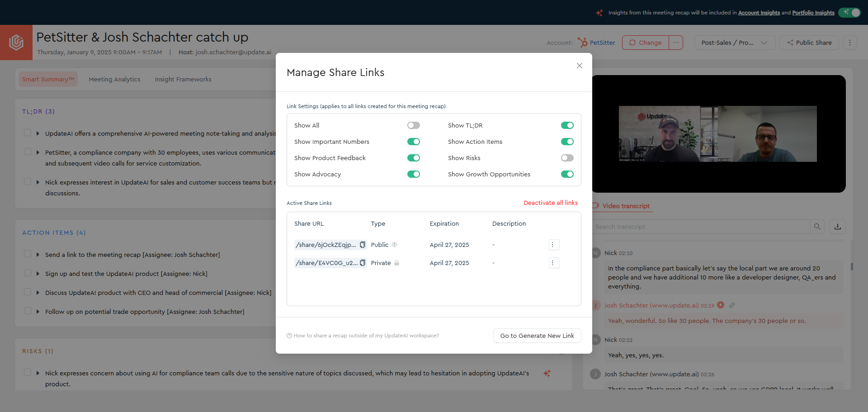
Task: Expand 'Follow up on potential trade opportunity'
Action: point(38,312)
